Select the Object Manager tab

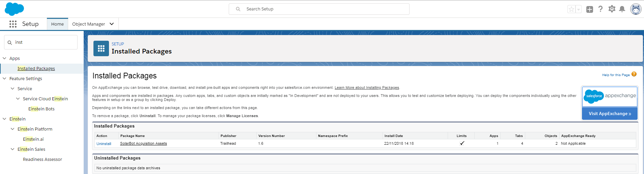point(88,24)
